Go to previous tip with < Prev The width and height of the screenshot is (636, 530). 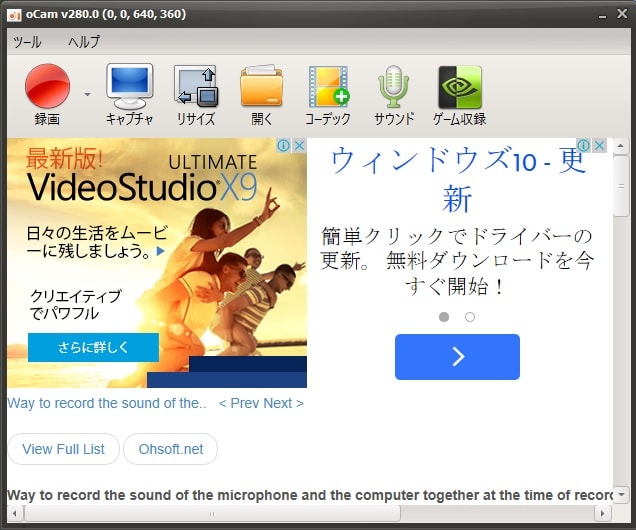click(x=241, y=403)
